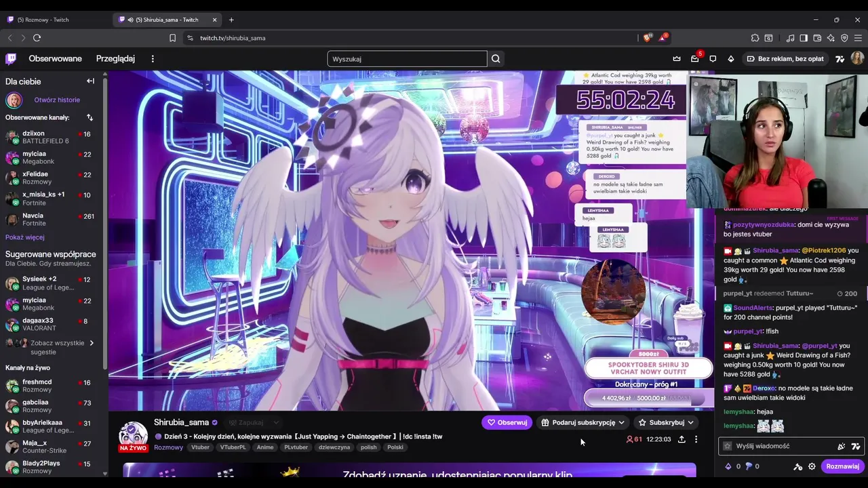Reload the page
The image size is (868, 488).
(x=37, y=38)
